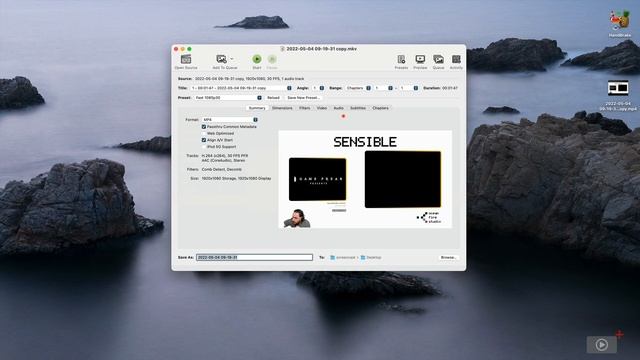Click the video preview thumbnail
This screenshot has height=360, width=640.
click(x=365, y=179)
